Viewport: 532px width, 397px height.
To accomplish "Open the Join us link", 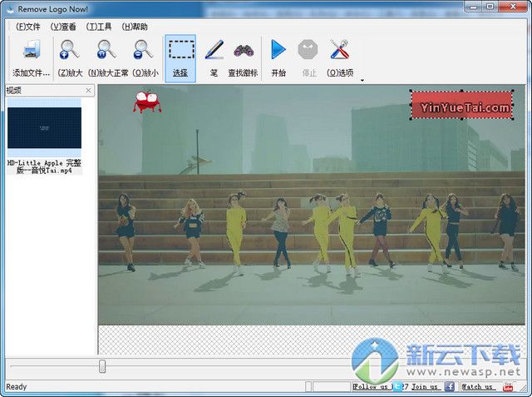I will [425, 386].
